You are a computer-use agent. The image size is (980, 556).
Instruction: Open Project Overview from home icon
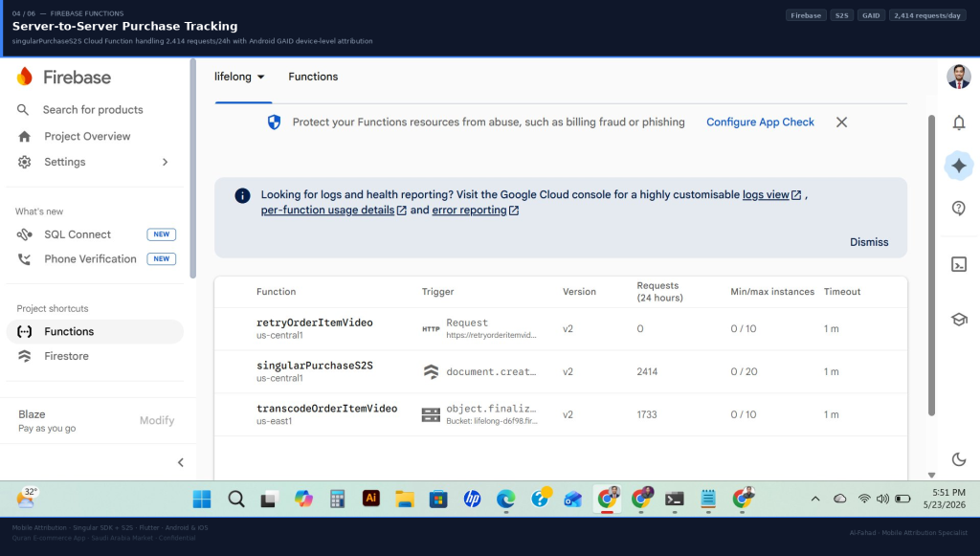tap(24, 136)
